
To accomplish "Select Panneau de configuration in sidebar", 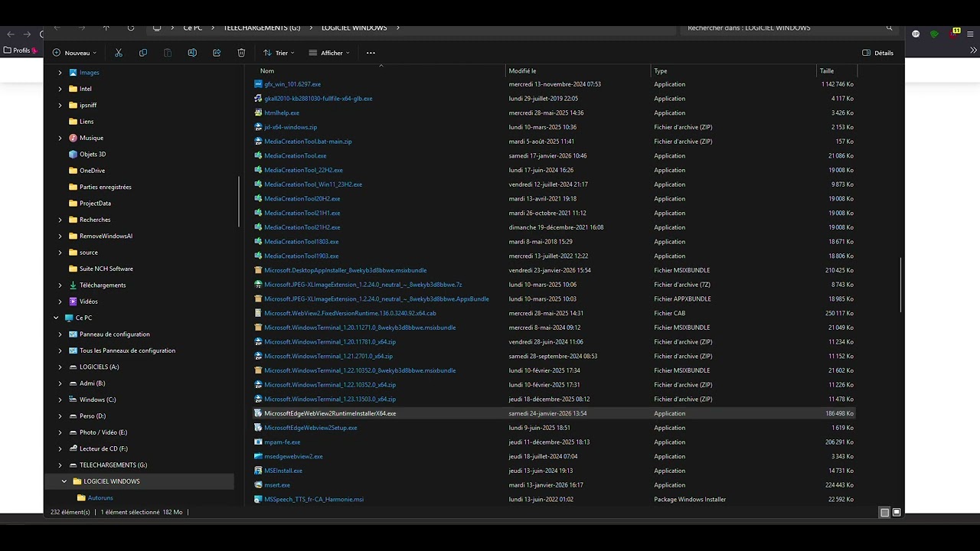I will [x=115, y=334].
